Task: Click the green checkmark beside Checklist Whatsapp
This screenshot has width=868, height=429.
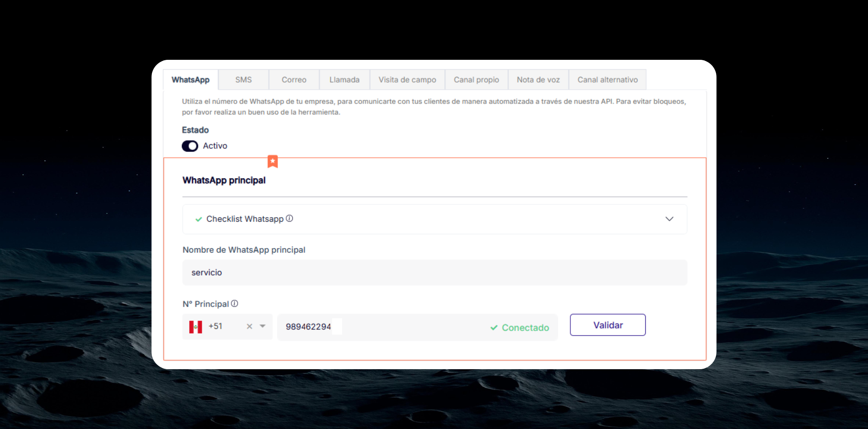Action: (x=199, y=219)
